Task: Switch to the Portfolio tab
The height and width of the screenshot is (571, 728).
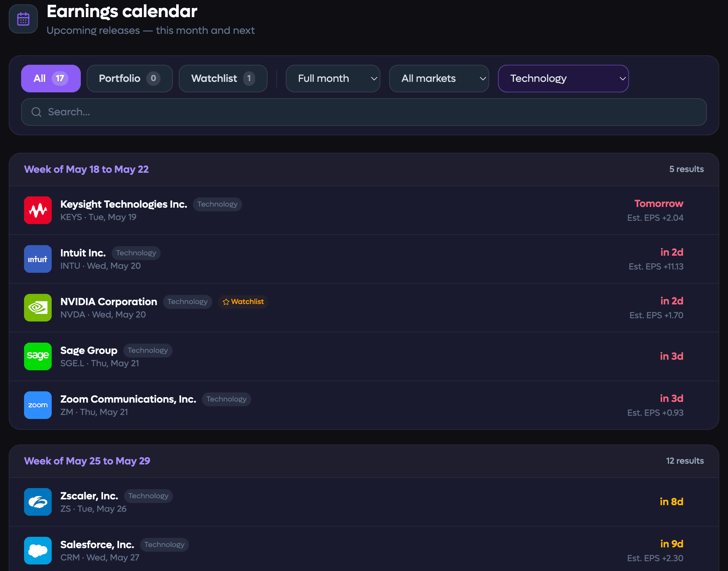Action: pyautogui.click(x=130, y=79)
